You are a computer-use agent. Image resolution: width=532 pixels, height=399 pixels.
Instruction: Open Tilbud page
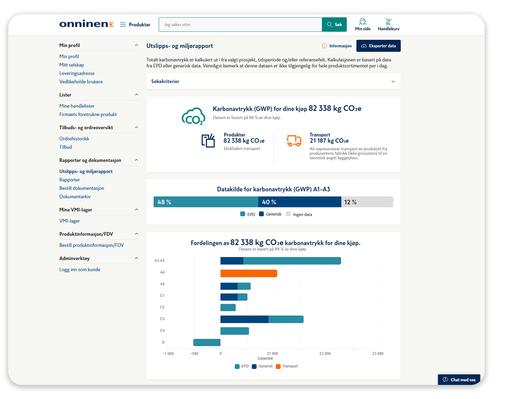[66, 147]
